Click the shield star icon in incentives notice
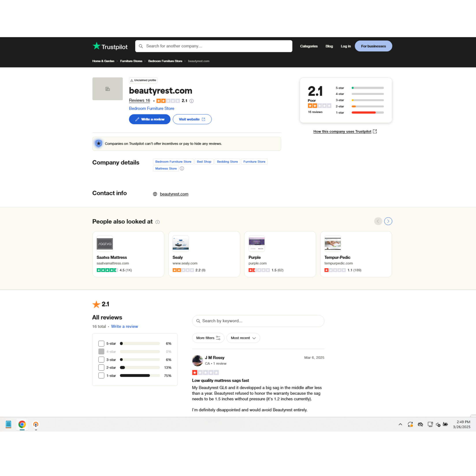This screenshot has height=476, width=476. tap(99, 143)
